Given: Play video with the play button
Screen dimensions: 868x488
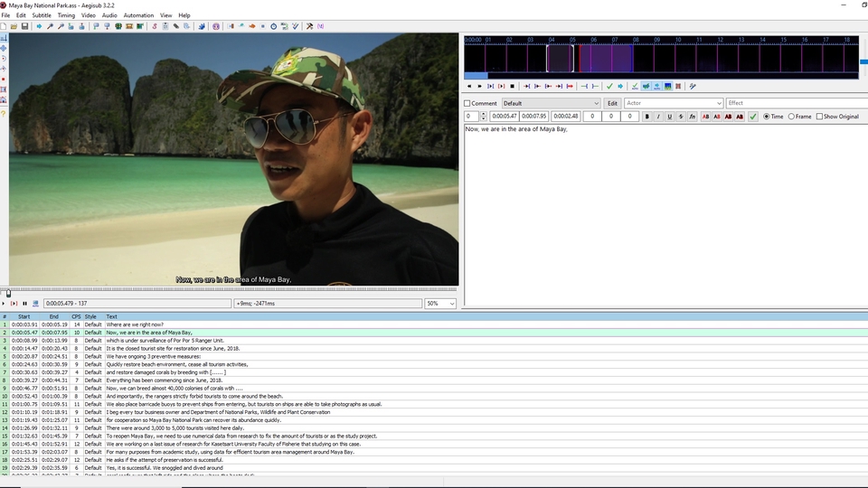Looking at the screenshot, I should (x=4, y=304).
